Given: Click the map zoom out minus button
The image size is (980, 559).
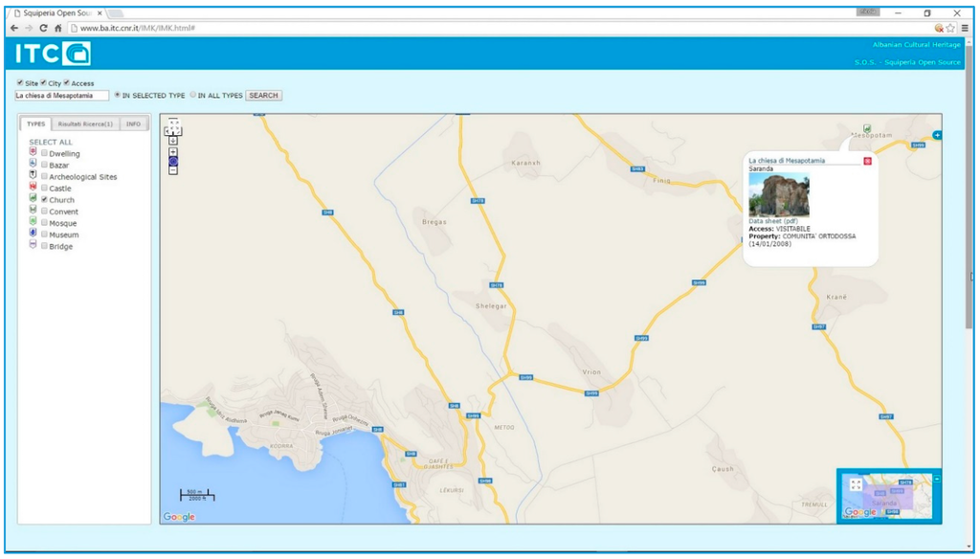Looking at the screenshot, I should click(173, 171).
